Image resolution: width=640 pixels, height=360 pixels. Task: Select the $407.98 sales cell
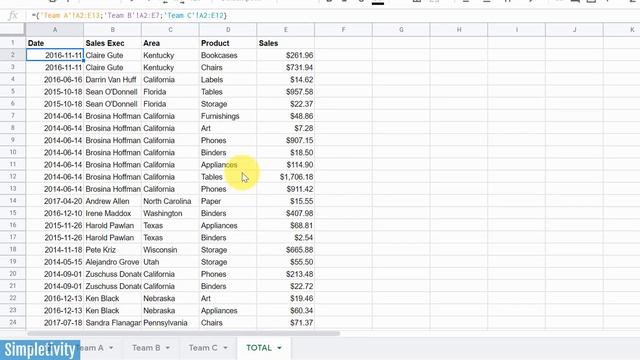[286, 213]
